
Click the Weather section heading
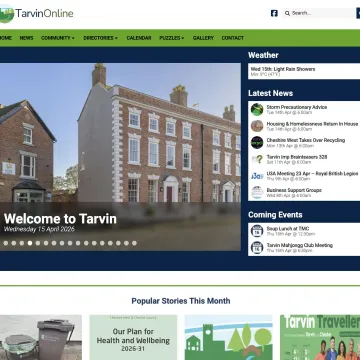point(263,55)
